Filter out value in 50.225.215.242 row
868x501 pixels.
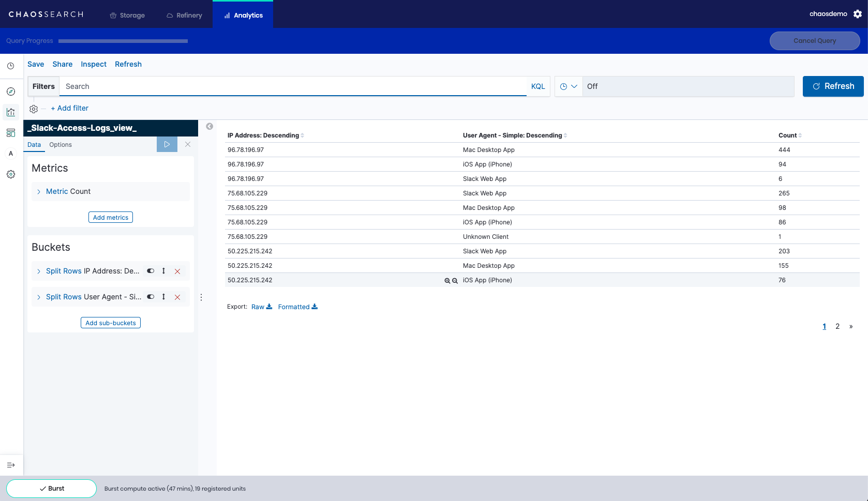(x=455, y=281)
